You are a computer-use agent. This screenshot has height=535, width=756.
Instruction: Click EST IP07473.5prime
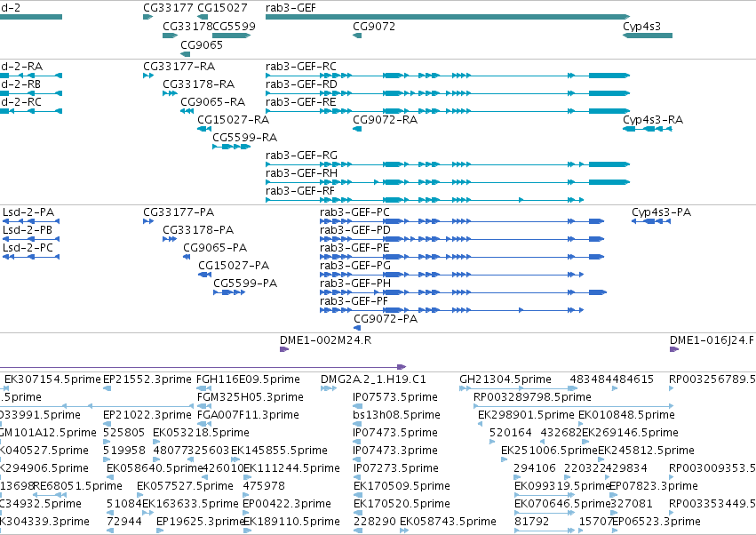coord(395,433)
